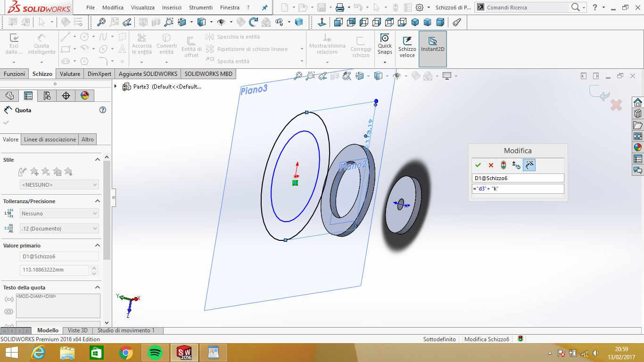
Task: Open the home icon in the task pane
Action: click(x=638, y=102)
